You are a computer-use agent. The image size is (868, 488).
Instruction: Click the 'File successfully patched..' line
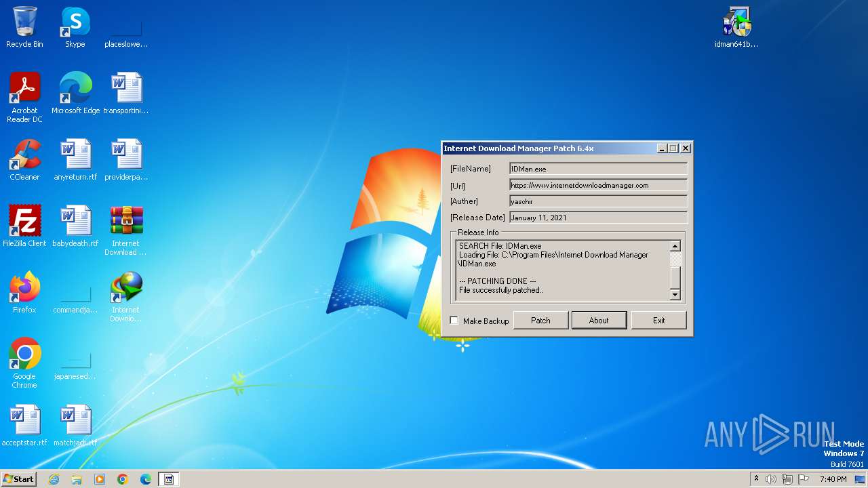[501, 290]
